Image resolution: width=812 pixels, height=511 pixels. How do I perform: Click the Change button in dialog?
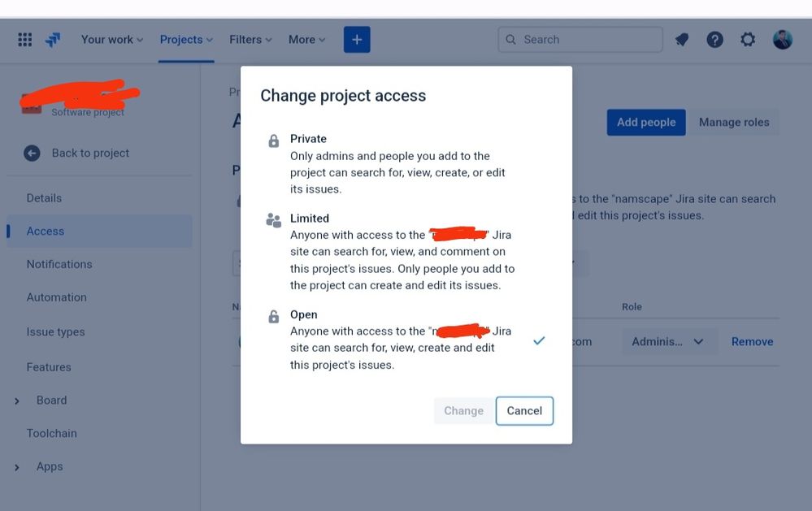click(x=463, y=411)
